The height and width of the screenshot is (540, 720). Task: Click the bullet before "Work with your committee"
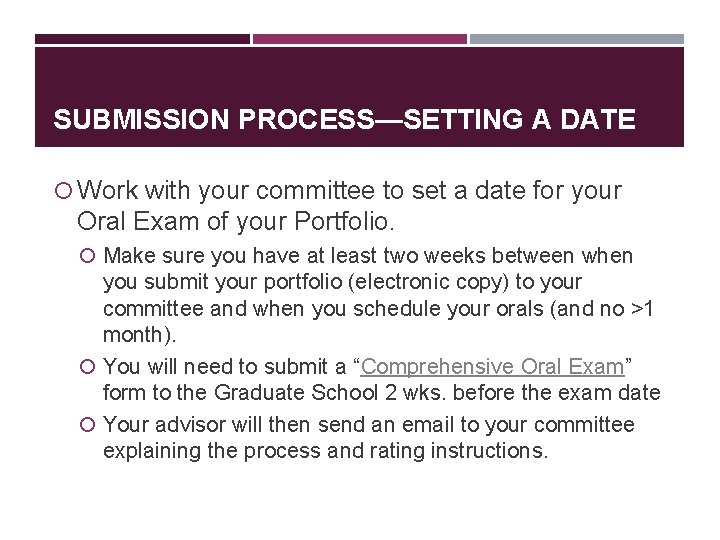tap(64, 191)
